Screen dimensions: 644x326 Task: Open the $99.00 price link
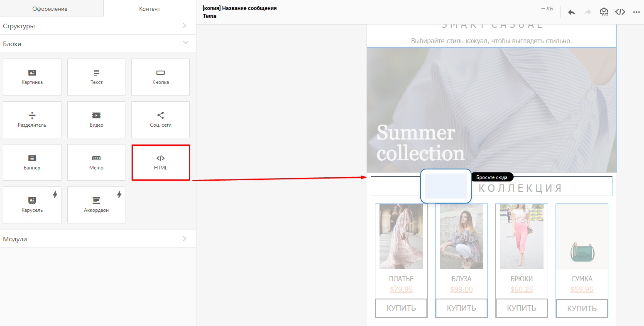point(461,289)
